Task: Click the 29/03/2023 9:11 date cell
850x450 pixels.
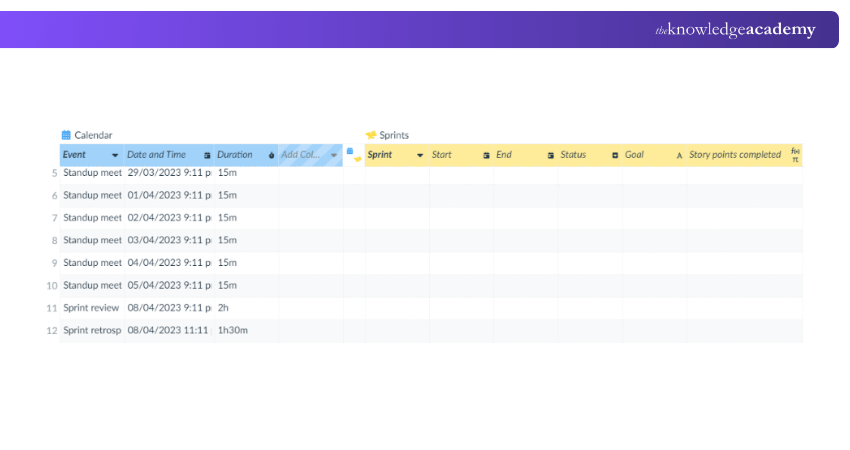Action: click(169, 173)
